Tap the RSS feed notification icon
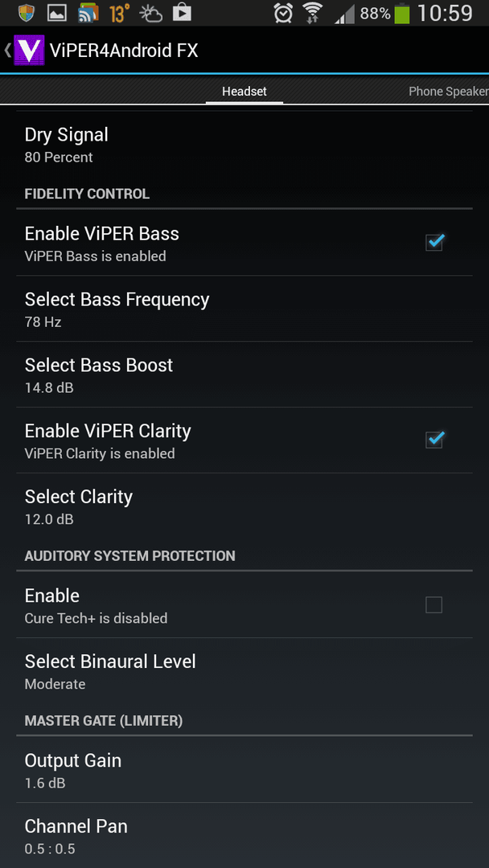The width and height of the screenshot is (489, 868). click(88, 14)
